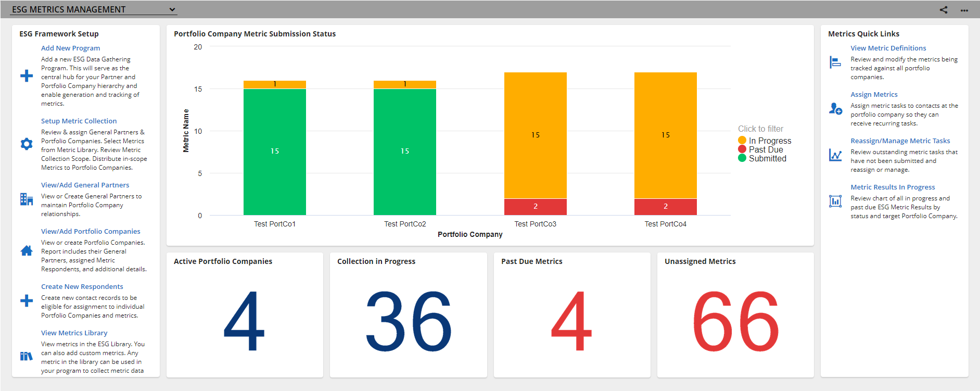
Task: Click the Assign Metrics person icon
Action: pyautogui.click(x=835, y=108)
